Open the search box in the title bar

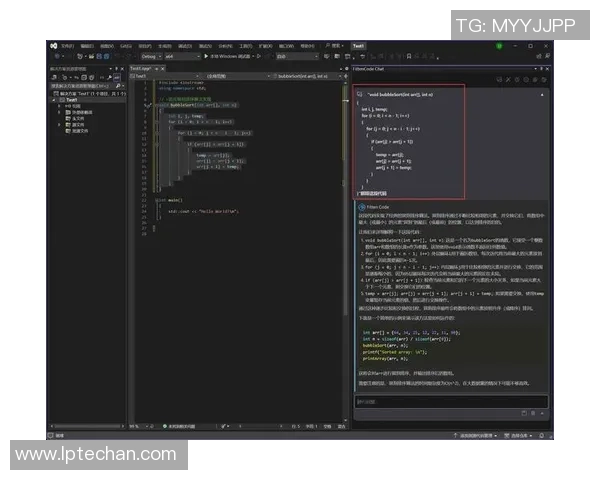(334, 46)
